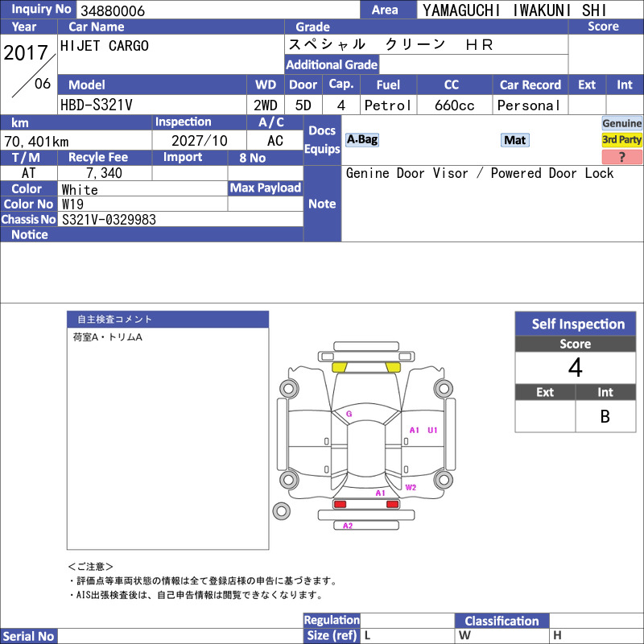Click the G mark on car diagram windshield
This screenshot has width=644, height=644.
coord(349,414)
